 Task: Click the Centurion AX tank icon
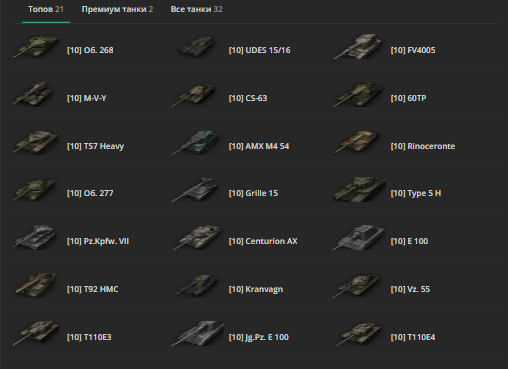197,237
